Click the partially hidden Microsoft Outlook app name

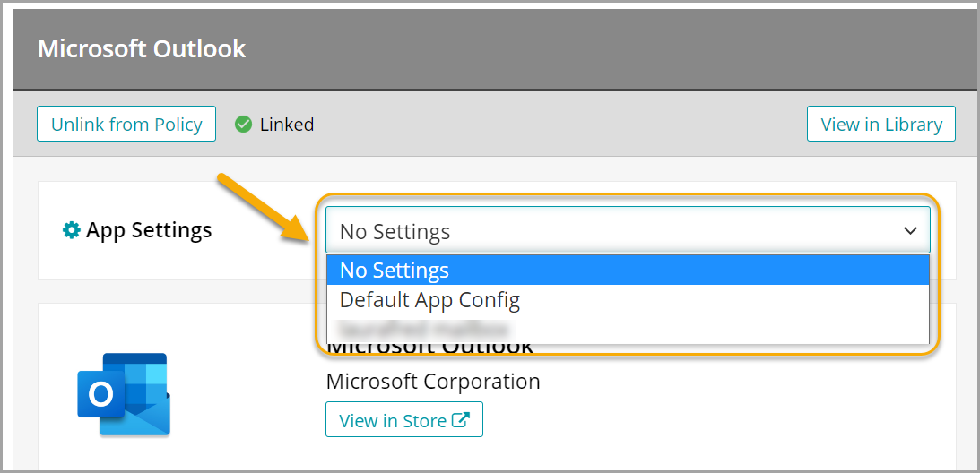pos(430,348)
